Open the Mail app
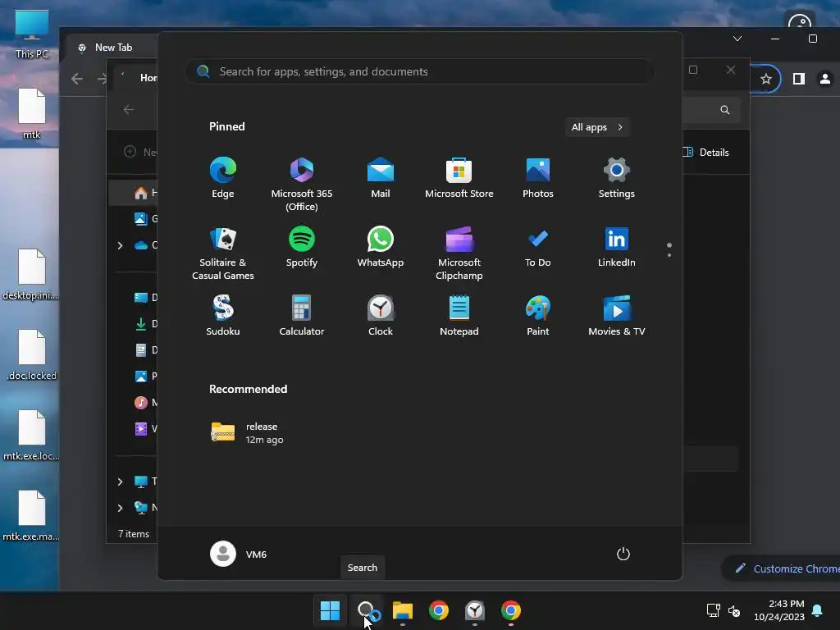 point(381,178)
